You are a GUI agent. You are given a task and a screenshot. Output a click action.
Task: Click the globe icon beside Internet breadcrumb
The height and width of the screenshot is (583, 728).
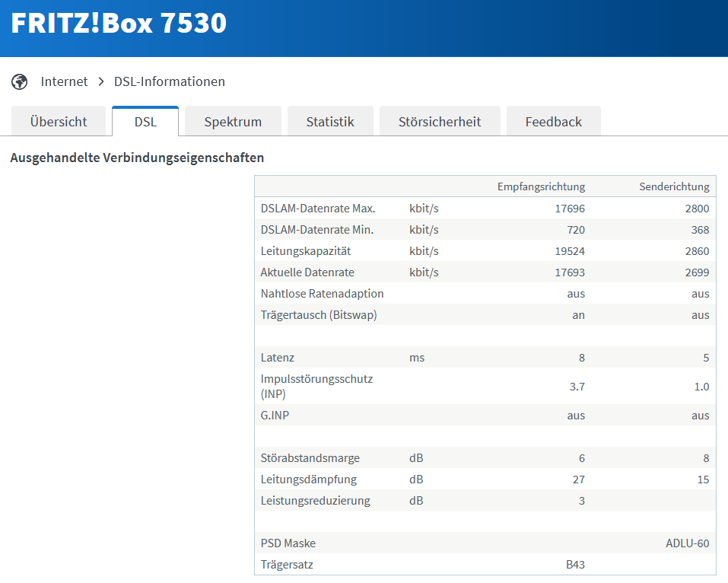click(20, 81)
